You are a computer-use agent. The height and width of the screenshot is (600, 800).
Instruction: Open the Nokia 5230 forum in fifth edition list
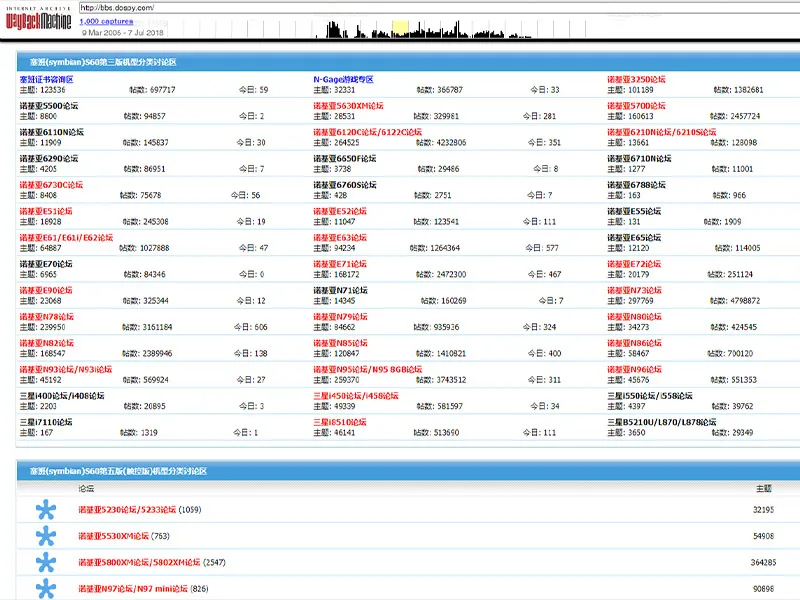point(127,510)
